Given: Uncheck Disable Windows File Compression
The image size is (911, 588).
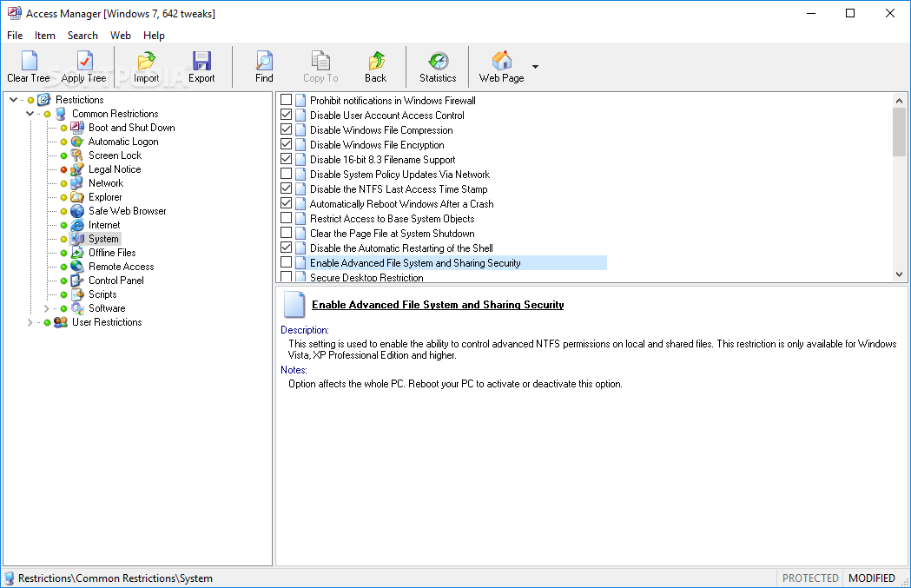Looking at the screenshot, I should [286, 129].
